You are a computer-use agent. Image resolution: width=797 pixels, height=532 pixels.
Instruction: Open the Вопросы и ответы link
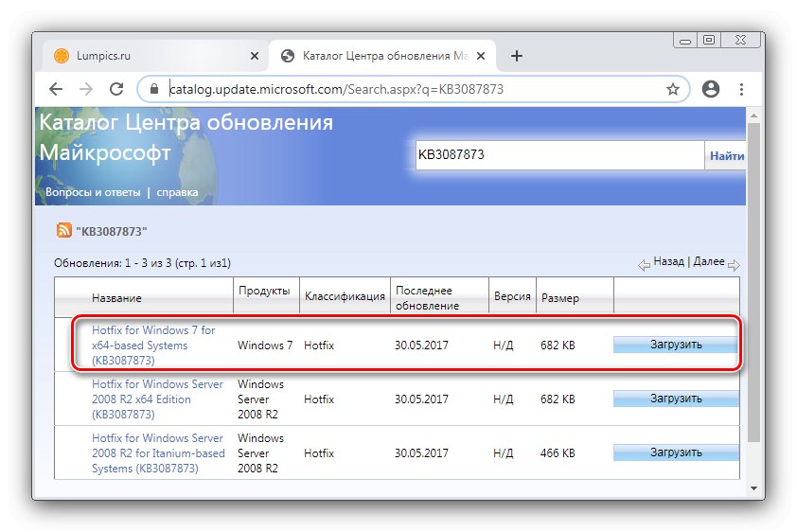click(93, 192)
